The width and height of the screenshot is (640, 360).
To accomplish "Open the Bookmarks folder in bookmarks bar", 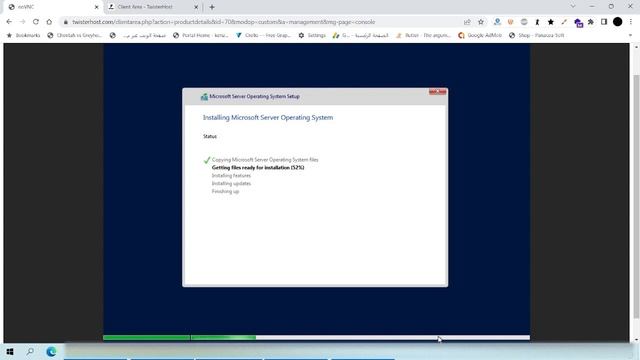I will (x=24, y=36).
